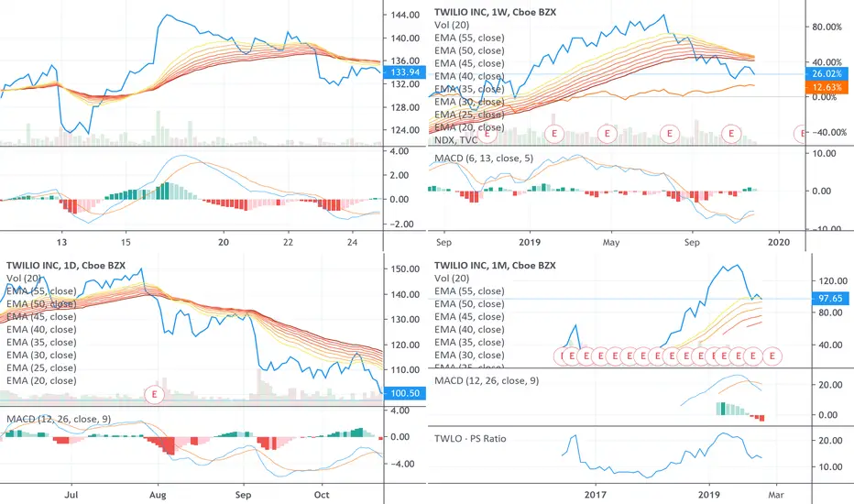Select the 26.02% blue value label on the 1W chart
The image size is (854, 504).
827,73
